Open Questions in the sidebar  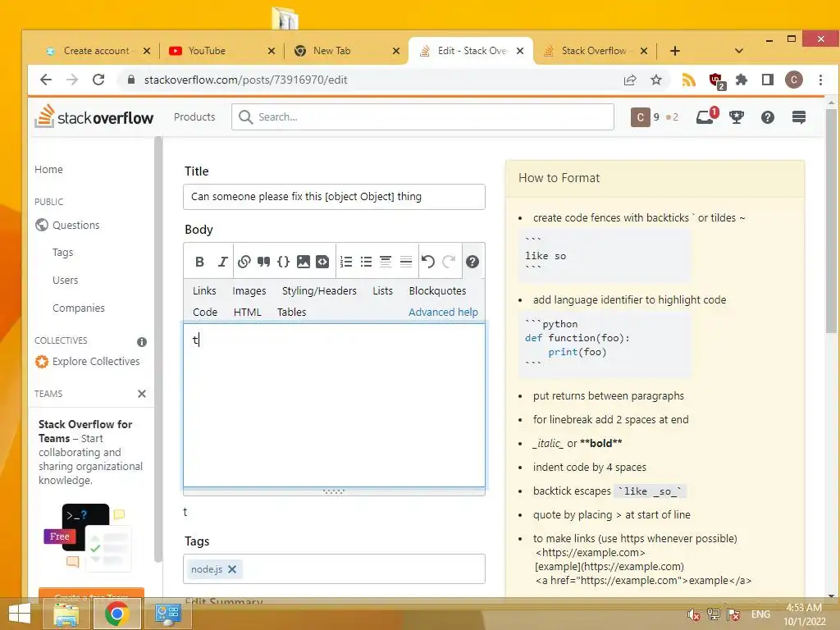pyautogui.click(x=76, y=225)
